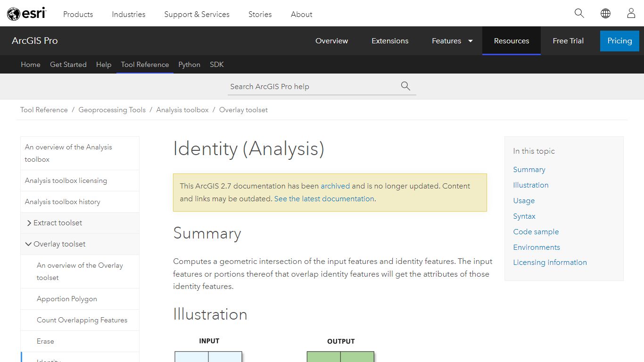Collapse the Overlay toolset chevron
This screenshot has width=644, height=362.
click(29, 244)
